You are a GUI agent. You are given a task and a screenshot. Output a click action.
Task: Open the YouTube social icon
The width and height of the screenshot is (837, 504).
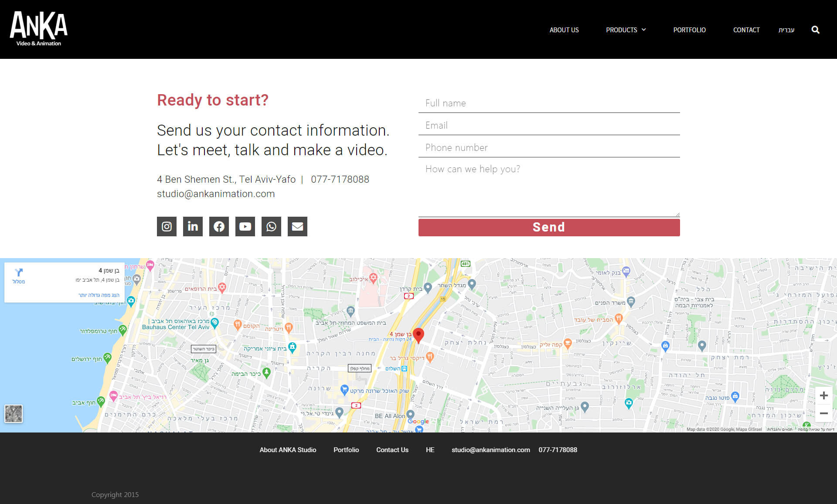pyautogui.click(x=245, y=226)
